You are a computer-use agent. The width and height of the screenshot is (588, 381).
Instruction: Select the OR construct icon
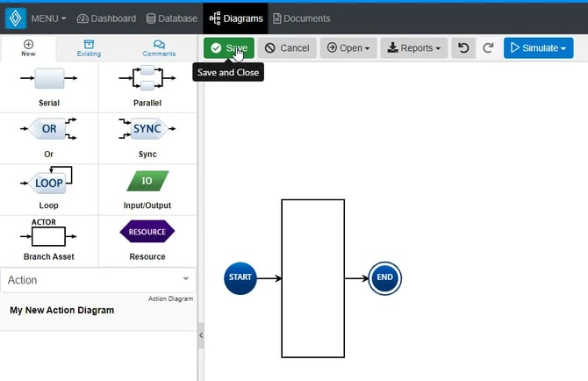point(49,129)
